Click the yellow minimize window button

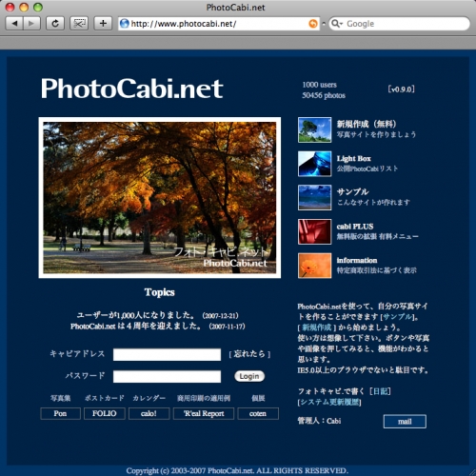24,7
